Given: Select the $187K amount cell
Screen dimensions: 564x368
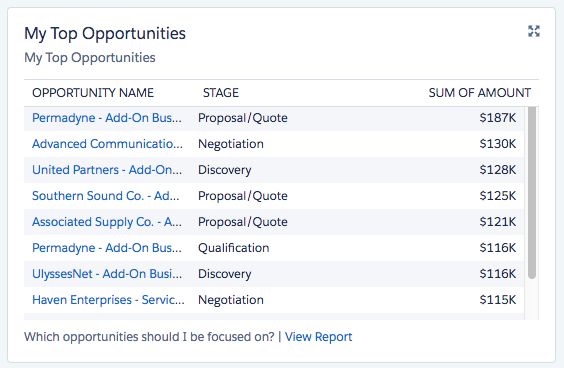Looking at the screenshot, I should (x=497, y=118).
